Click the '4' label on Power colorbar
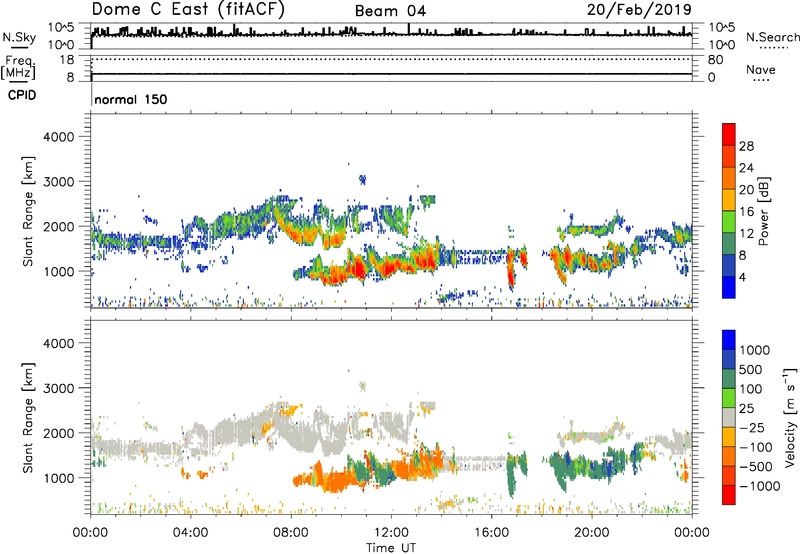This screenshot has width=800, height=554. coord(743,277)
